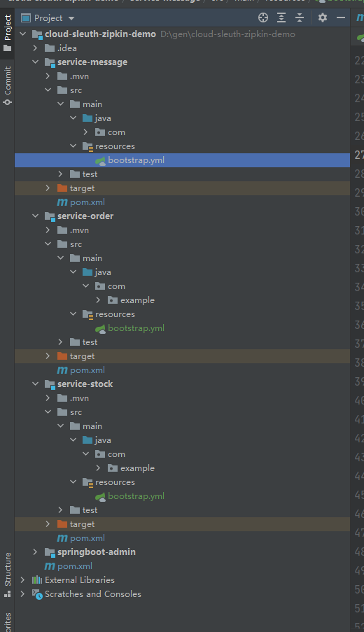Expand the test folder in service-stock
This screenshot has width=364, height=632.
pyautogui.click(x=60, y=510)
